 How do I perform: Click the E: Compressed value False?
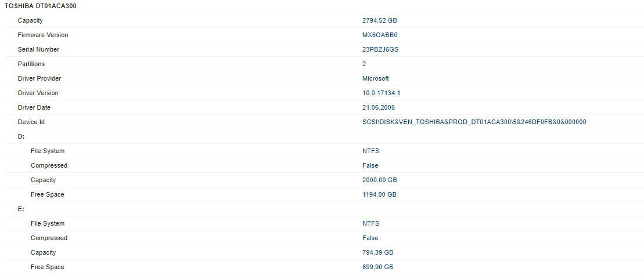[x=370, y=238]
